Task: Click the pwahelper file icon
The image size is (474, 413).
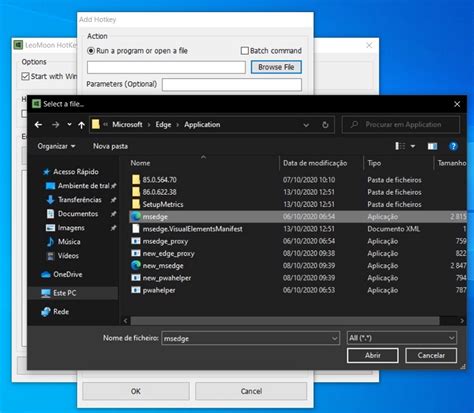Action: (x=136, y=290)
